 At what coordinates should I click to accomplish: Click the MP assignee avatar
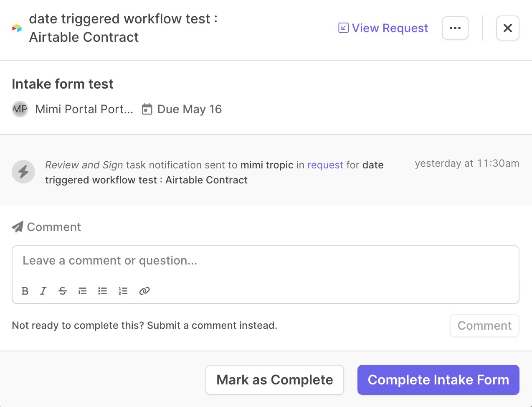[20, 109]
